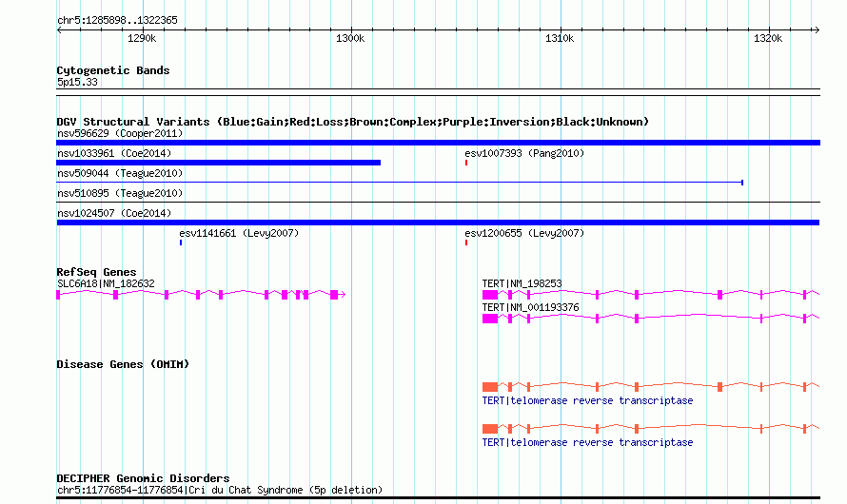Select variant label nsv596629 (Cooper2011)

click(120, 133)
